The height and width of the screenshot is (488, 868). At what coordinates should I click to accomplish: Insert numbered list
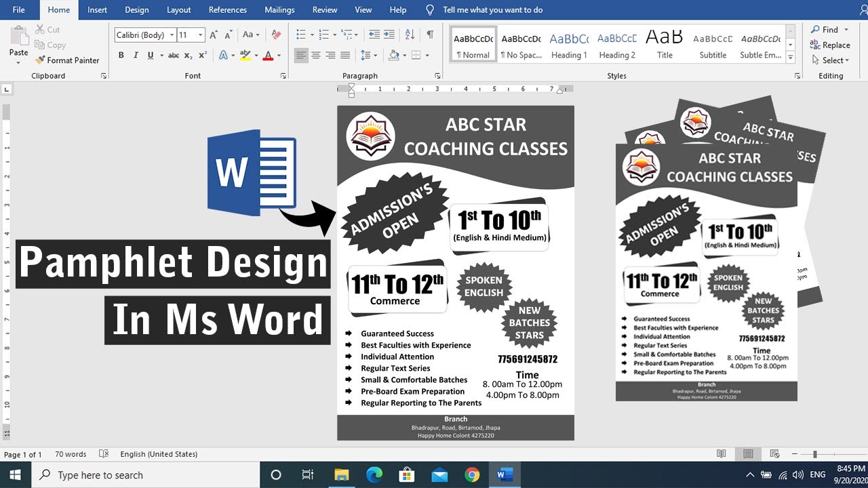click(323, 35)
